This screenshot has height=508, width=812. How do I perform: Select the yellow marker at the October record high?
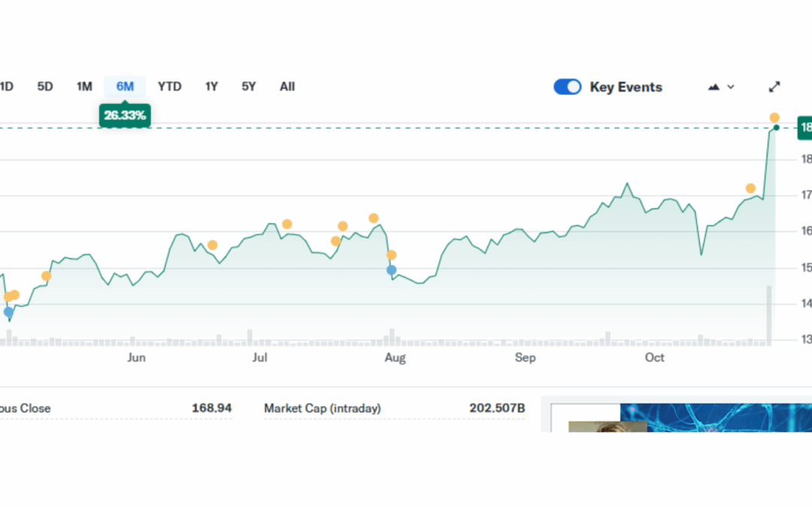[774, 117]
